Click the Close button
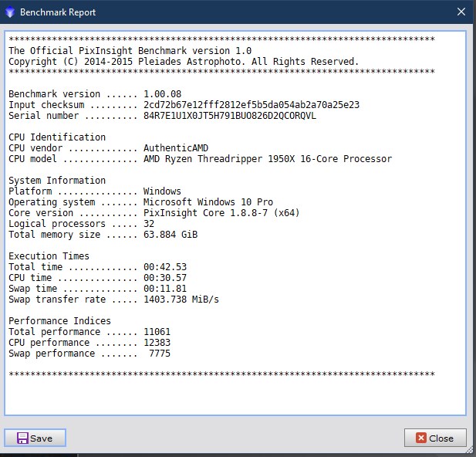Screen dimensions: 476x457 (435, 438)
